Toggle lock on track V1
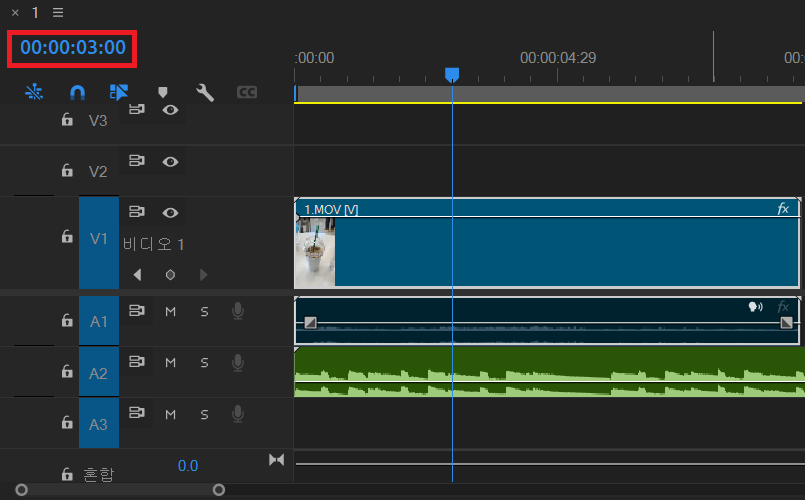Screen dimensions: 805x500 click(67, 236)
